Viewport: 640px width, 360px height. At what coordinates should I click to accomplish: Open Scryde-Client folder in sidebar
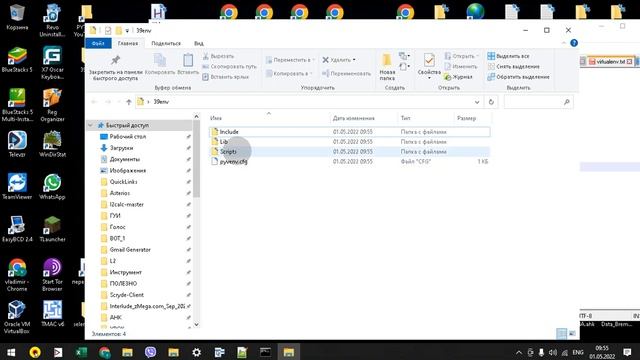tap(127, 295)
